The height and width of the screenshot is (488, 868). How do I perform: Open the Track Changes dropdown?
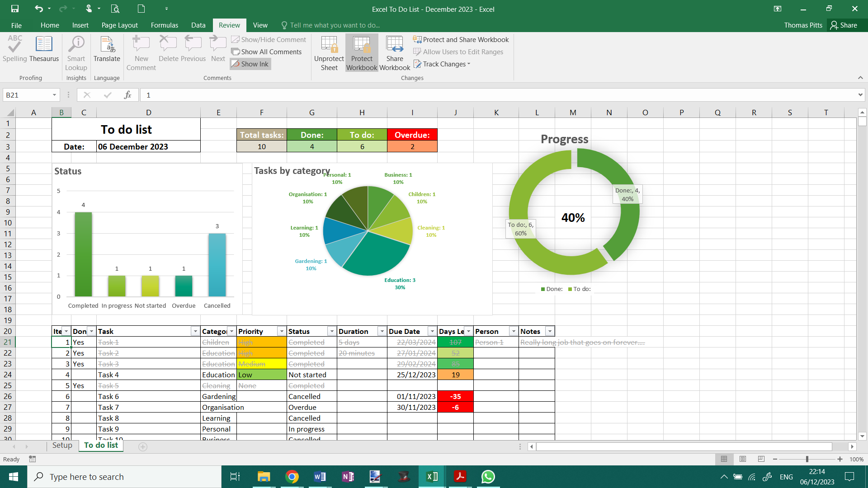point(442,64)
